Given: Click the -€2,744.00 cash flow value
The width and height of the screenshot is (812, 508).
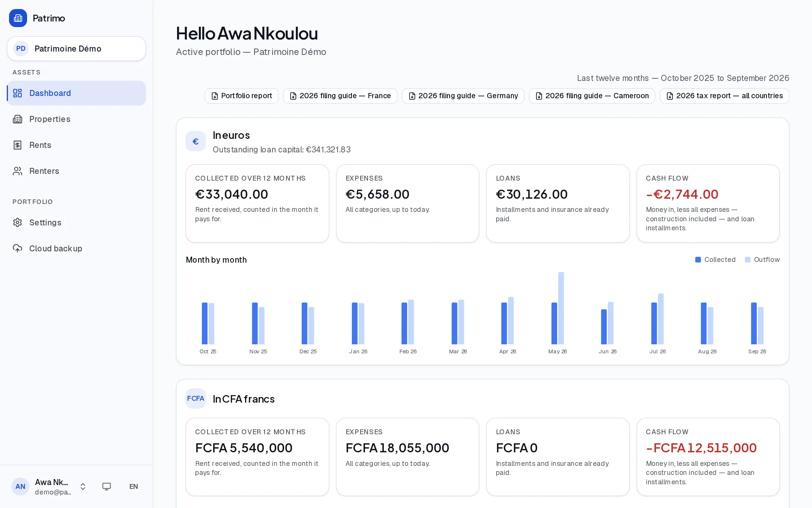Looking at the screenshot, I should coord(682,194).
